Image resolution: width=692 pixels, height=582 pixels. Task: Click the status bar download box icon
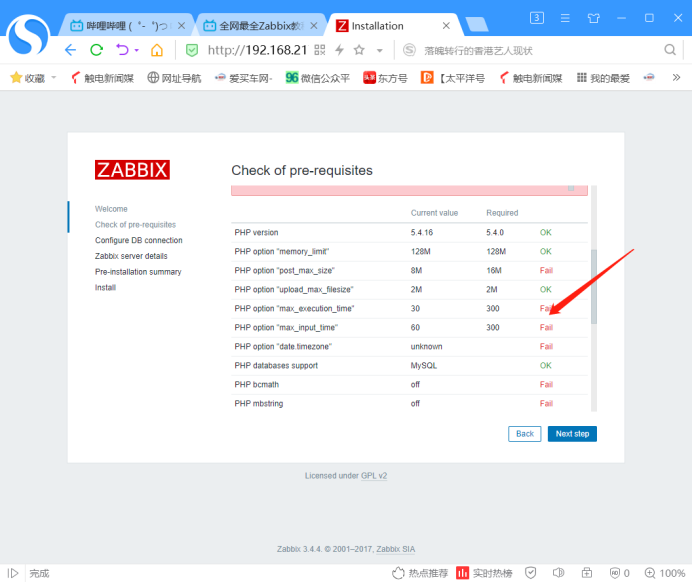587,573
